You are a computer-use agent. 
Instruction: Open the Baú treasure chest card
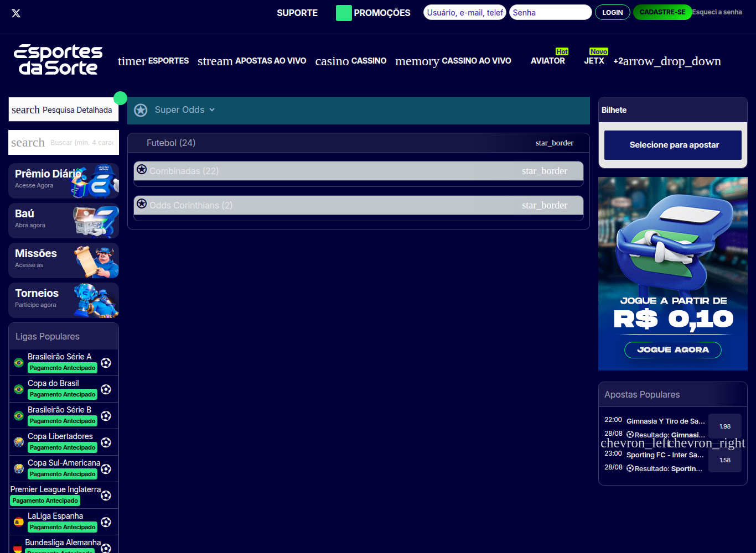(64, 221)
